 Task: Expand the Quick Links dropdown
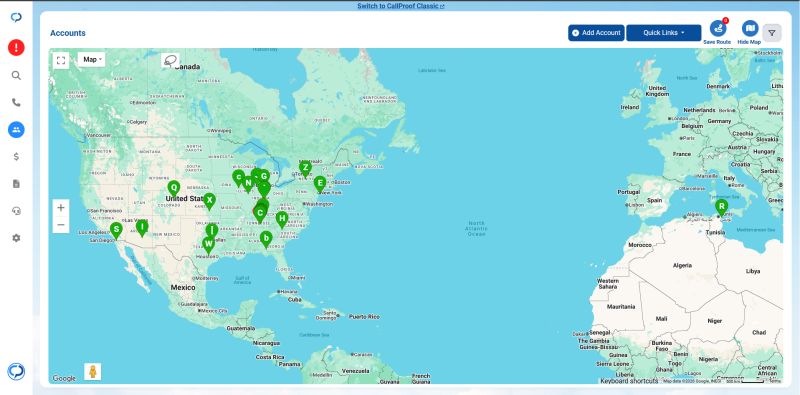click(x=663, y=33)
